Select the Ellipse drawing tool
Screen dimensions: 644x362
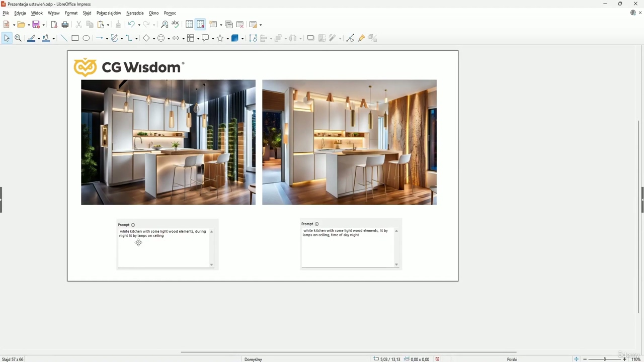point(86,38)
